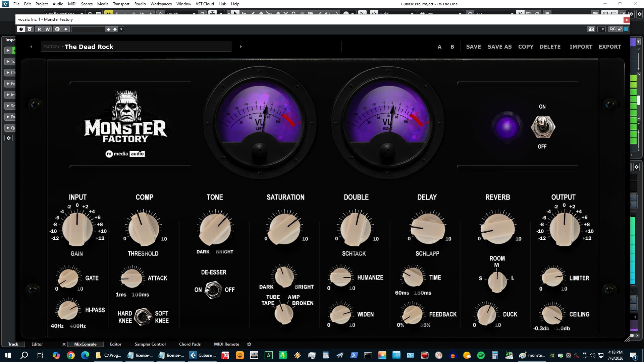
Task: Switch to the Sampler Control tab
Action: point(150,344)
